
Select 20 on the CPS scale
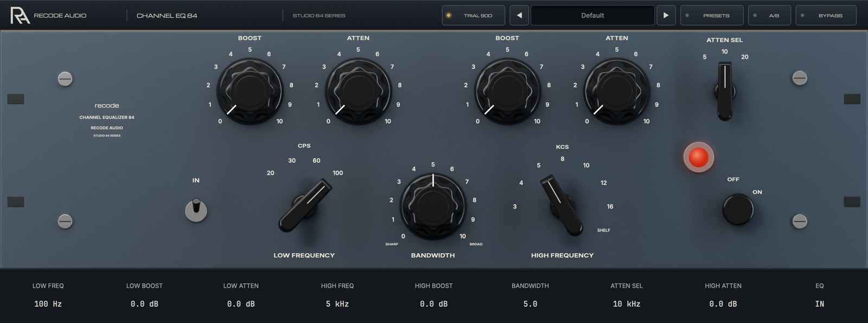point(270,173)
